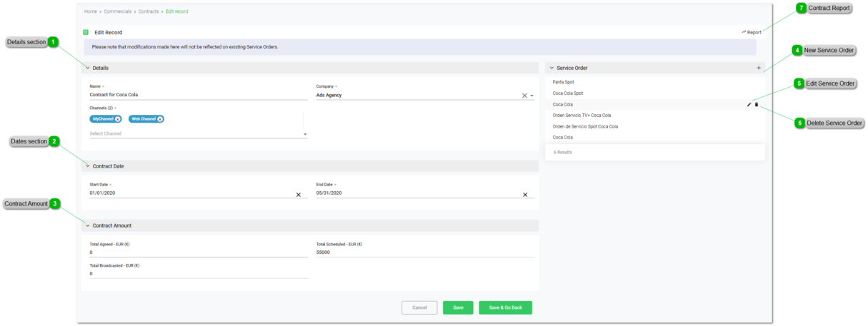Clear the Start Date value
The height and width of the screenshot is (326, 868).
[299, 195]
